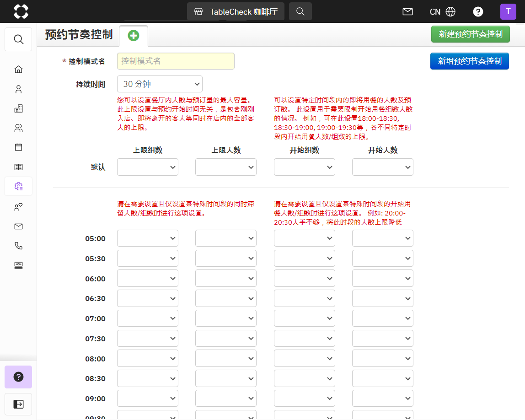Viewport: 525px width, 420px height.
Task: Open the 默认 开始人数 dropdown
Action: coord(383,167)
